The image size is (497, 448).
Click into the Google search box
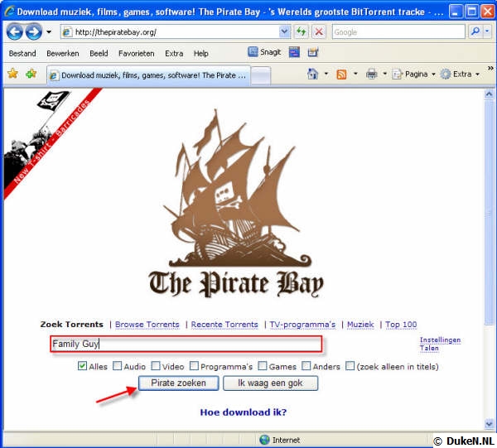click(x=398, y=32)
